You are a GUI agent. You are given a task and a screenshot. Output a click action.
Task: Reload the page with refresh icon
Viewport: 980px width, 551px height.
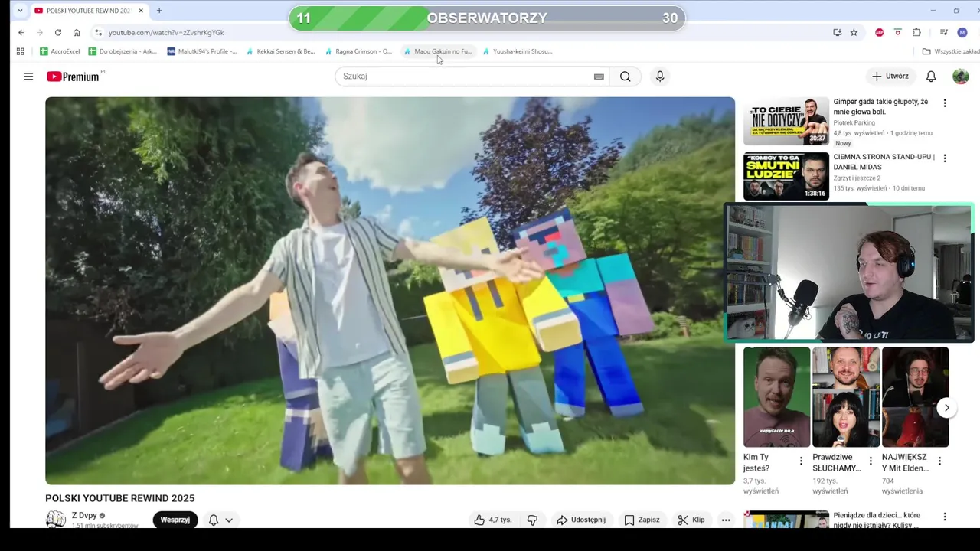[x=58, y=32]
